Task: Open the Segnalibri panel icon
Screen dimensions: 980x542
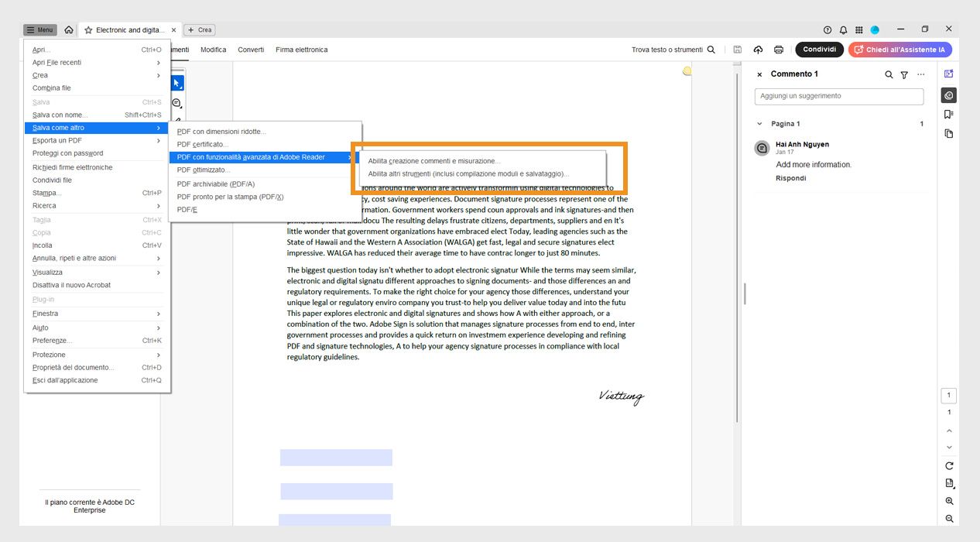Action: [x=949, y=112]
